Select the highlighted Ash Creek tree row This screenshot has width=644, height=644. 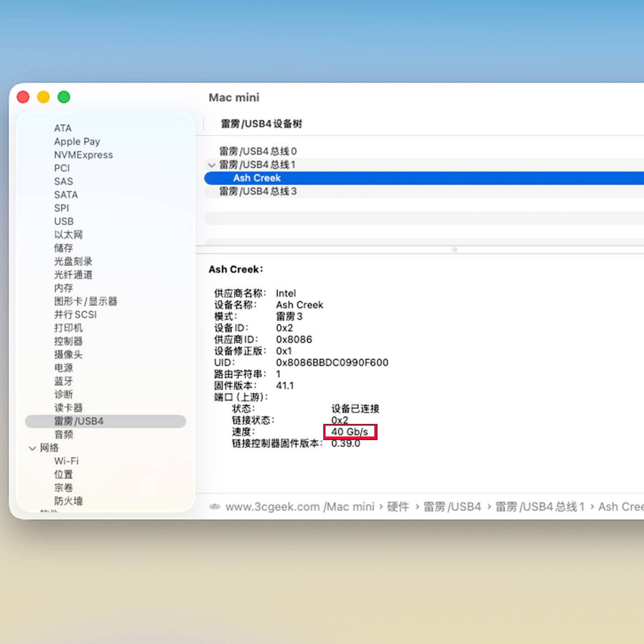(x=424, y=178)
